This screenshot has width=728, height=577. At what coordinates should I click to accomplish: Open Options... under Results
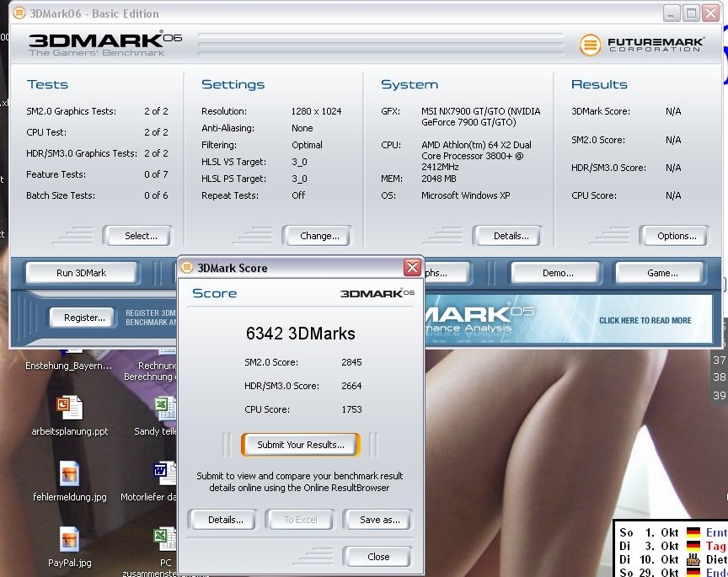pos(673,235)
